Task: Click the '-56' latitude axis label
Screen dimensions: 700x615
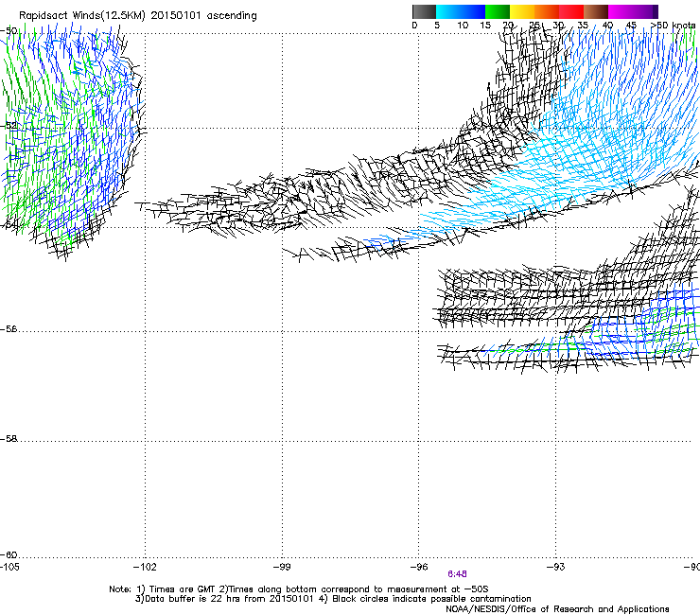Action: pos(9,329)
